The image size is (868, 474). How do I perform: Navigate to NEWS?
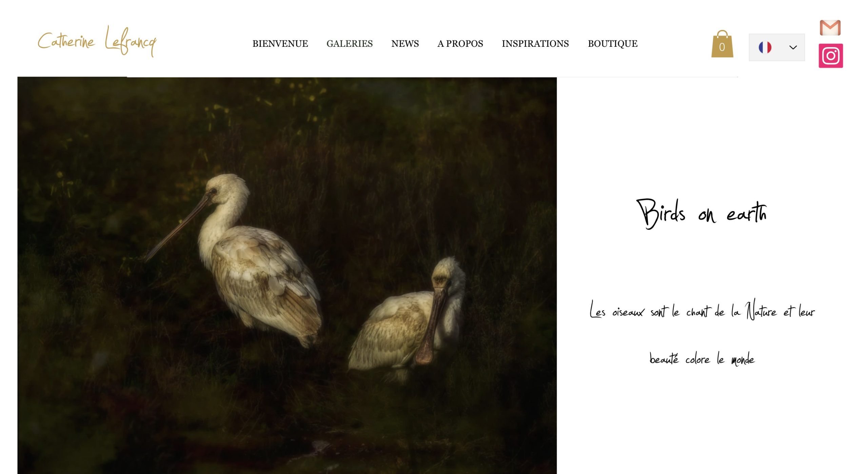tap(405, 44)
